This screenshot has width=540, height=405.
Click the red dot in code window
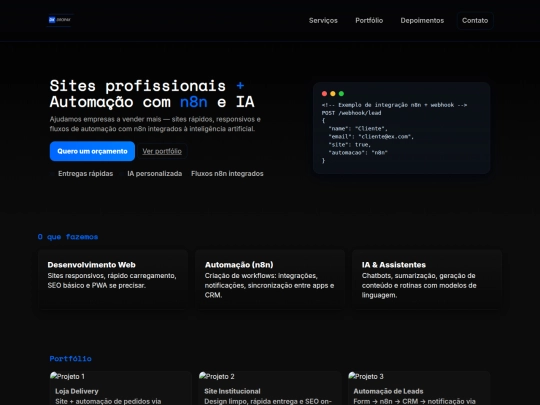324,94
